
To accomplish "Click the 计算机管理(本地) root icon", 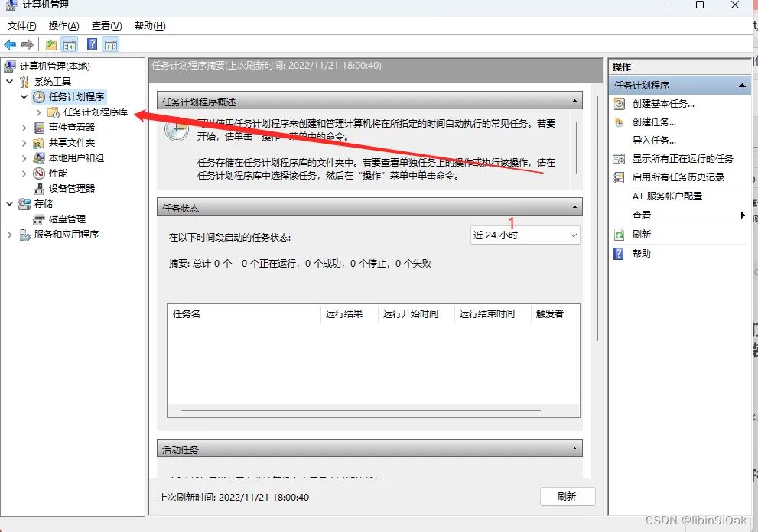I will tap(10, 66).
